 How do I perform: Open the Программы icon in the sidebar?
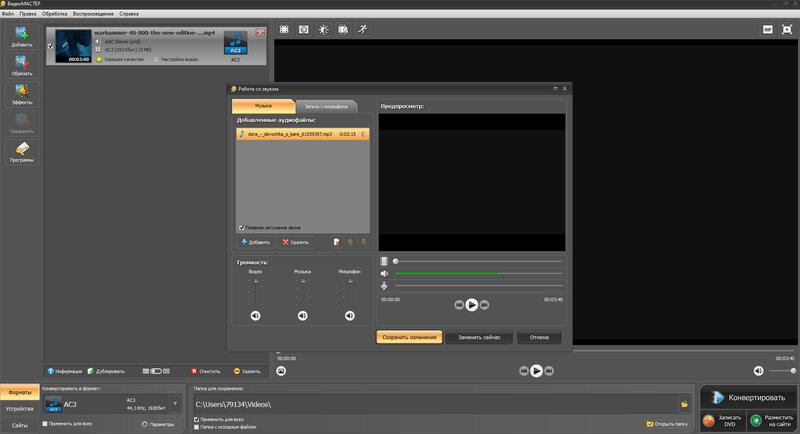click(21, 152)
